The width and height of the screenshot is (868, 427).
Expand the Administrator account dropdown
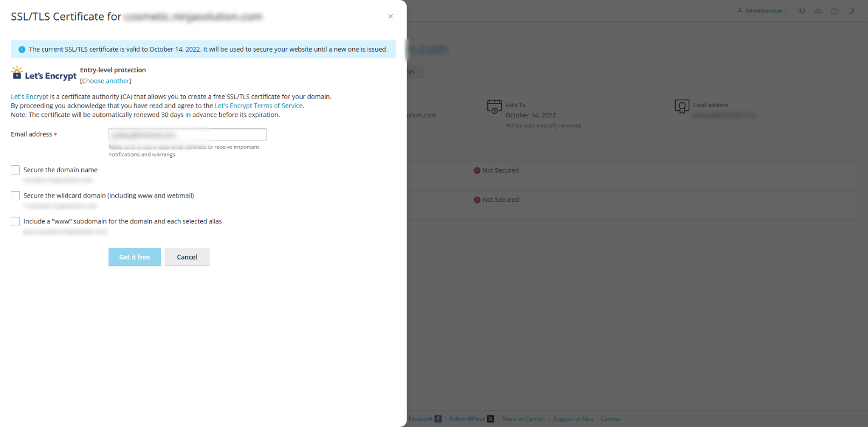click(x=762, y=11)
